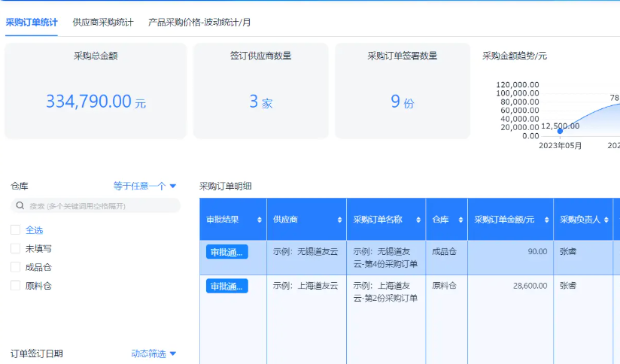
Task: Check the 成品仓 warehouse checkbox
Action: pyautogui.click(x=15, y=267)
